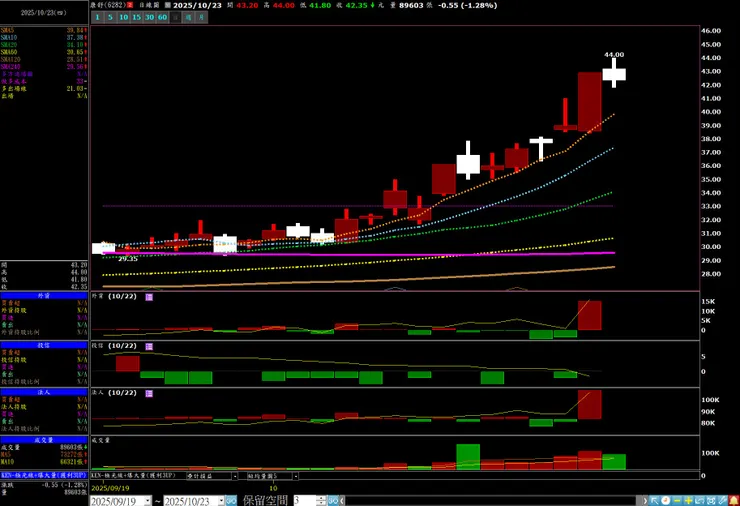Click the SMA5 legend row
This screenshot has width=740, height=506.
[44, 30]
